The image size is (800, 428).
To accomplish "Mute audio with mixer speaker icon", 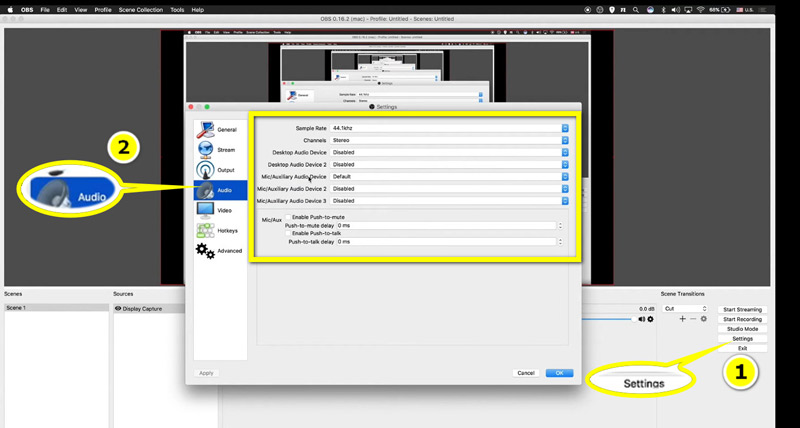I will pyautogui.click(x=641, y=319).
